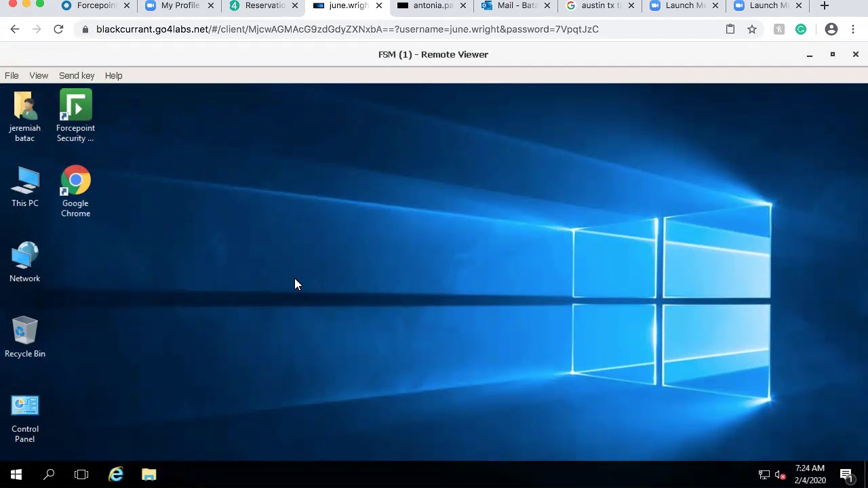Open the Network desktop icon

pos(25,262)
